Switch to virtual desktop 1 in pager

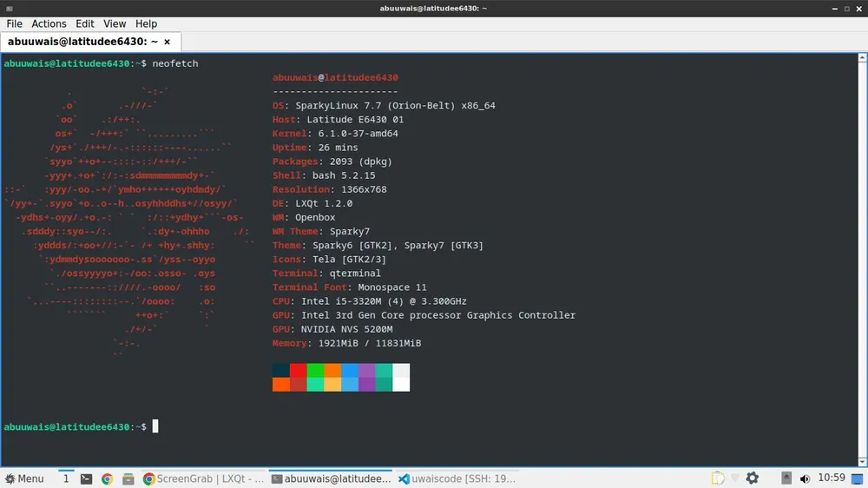[x=66, y=478]
